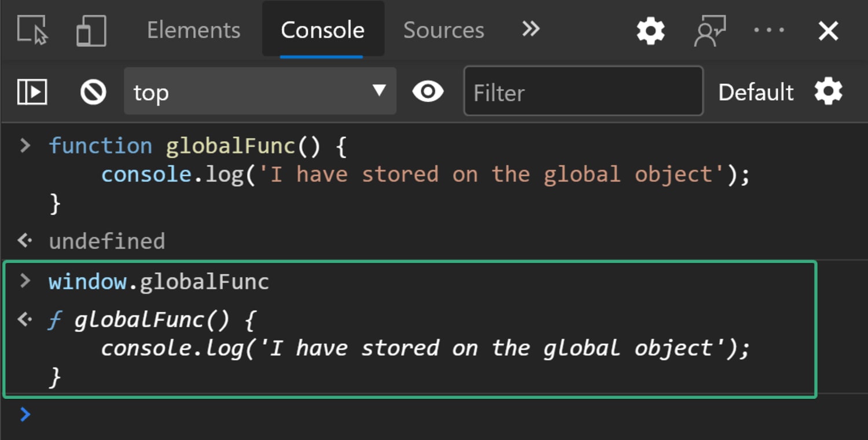Show the console sidebar

pos(32,91)
